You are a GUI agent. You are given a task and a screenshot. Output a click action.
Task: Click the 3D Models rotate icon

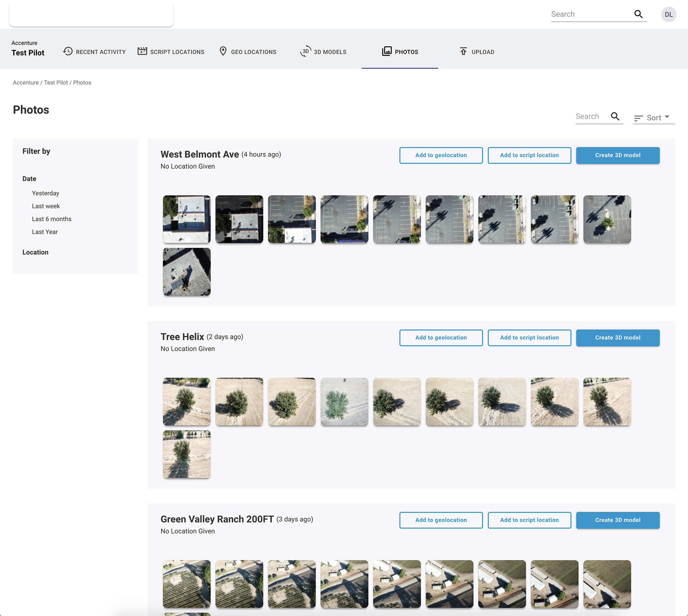(x=305, y=51)
